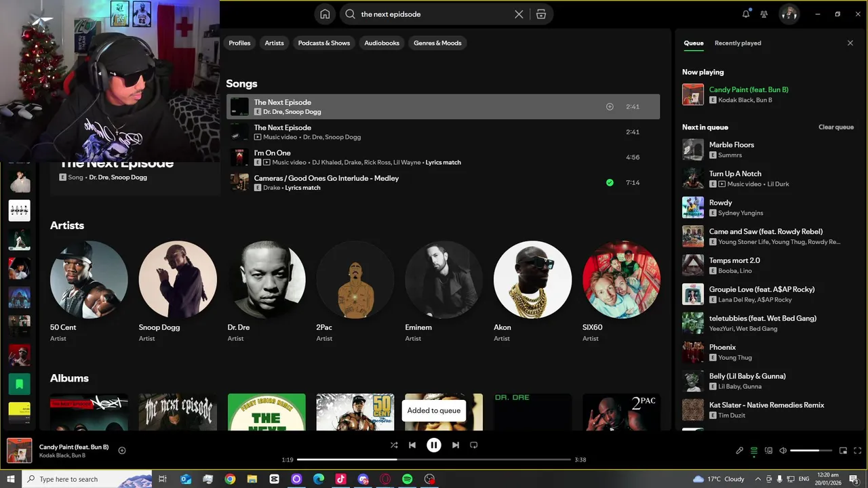Screen dimensions: 868x488
Task: Clear the search field with X icon
Action: pyautogui.click(x=519, y=14)
